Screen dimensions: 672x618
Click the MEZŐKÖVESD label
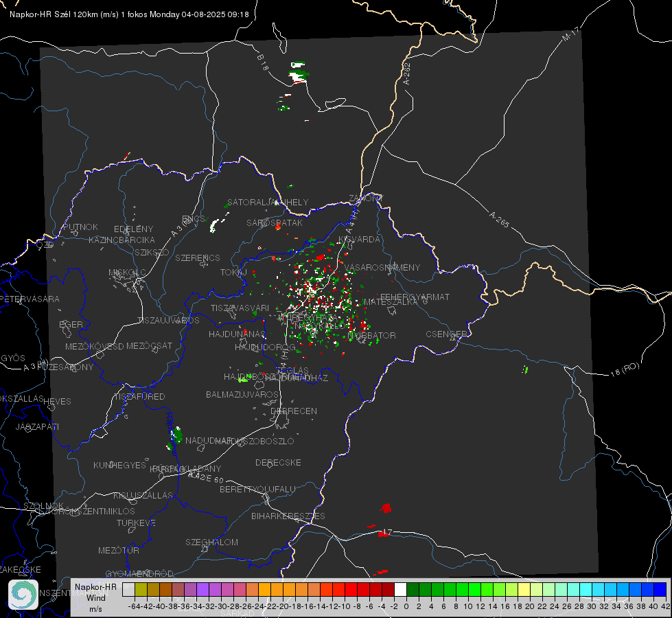pyautogui.click(x=95, y=346)
